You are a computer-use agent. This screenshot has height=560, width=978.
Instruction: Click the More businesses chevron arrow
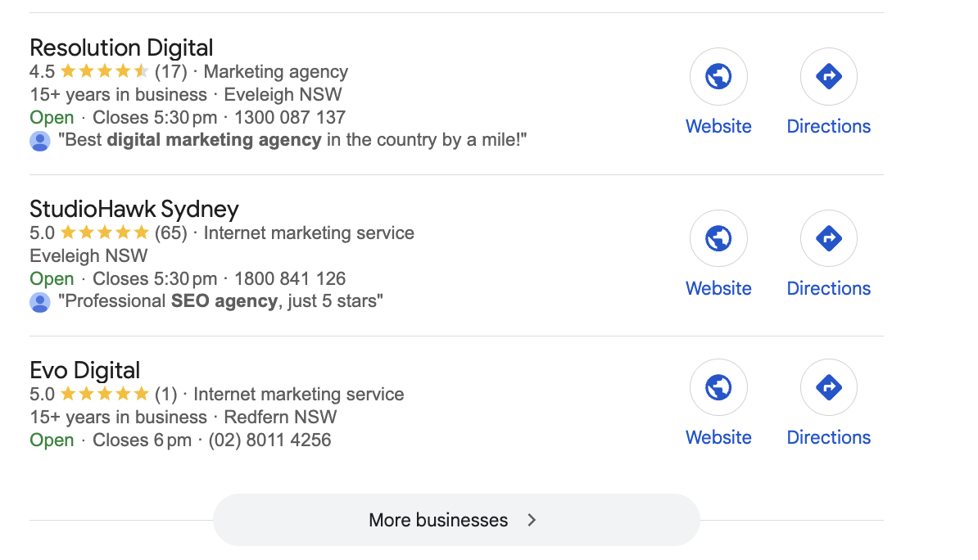532,520
